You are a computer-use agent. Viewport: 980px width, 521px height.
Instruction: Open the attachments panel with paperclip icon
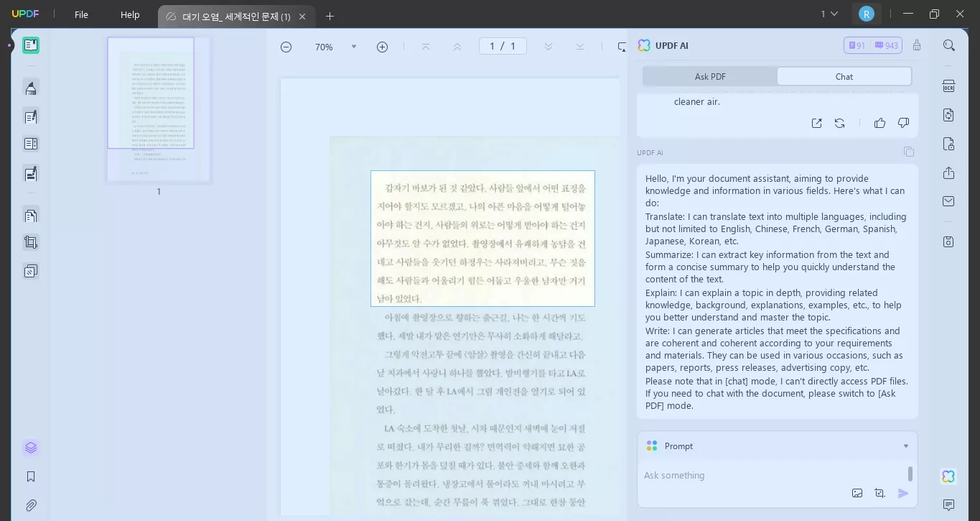(x=31, y=505)
